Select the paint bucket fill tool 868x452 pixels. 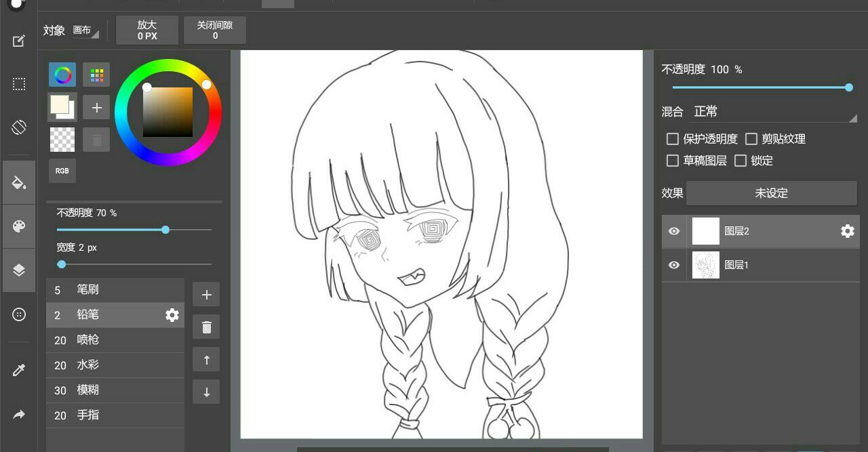click(x=19, y=182)
